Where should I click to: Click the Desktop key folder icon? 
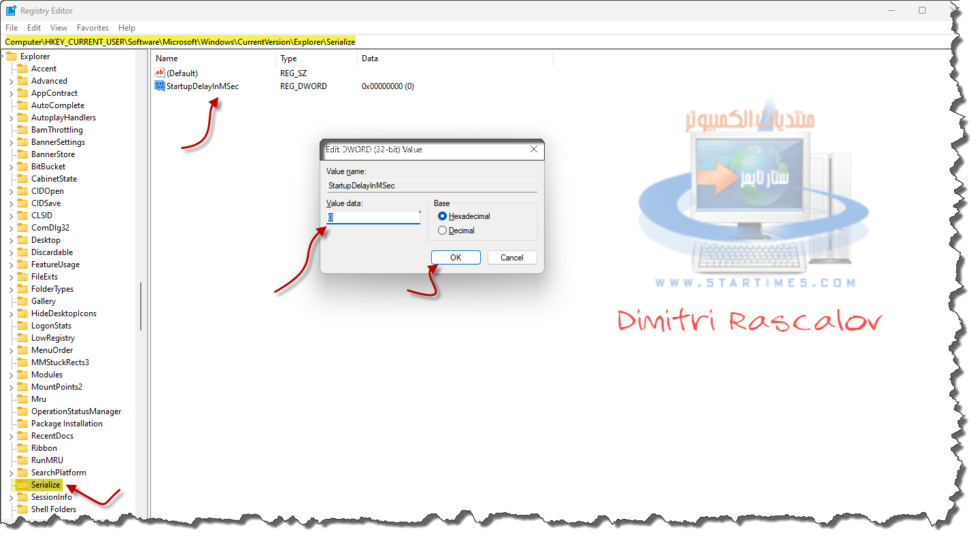22,240
